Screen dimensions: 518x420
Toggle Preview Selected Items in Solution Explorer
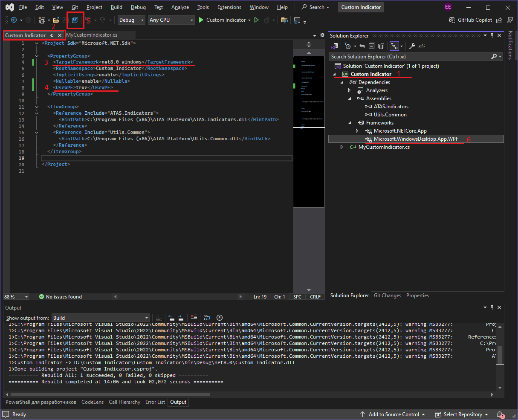point(422,46)
